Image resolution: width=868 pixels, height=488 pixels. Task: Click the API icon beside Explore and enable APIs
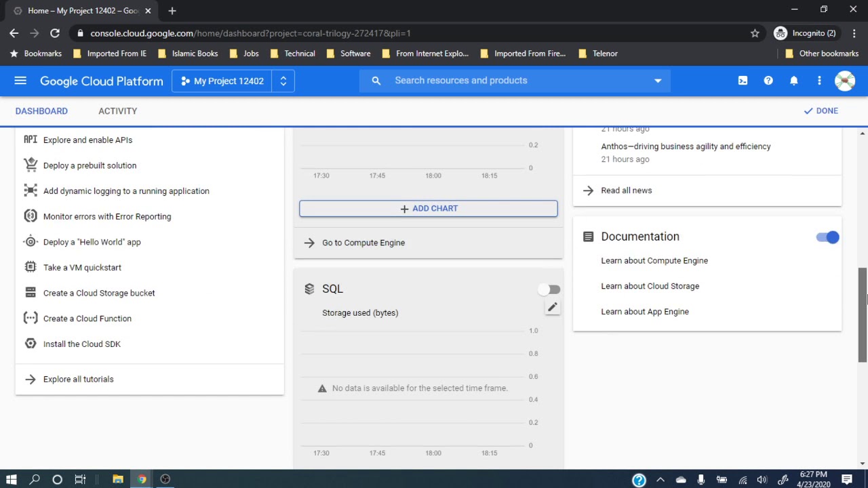click(31, 140)
